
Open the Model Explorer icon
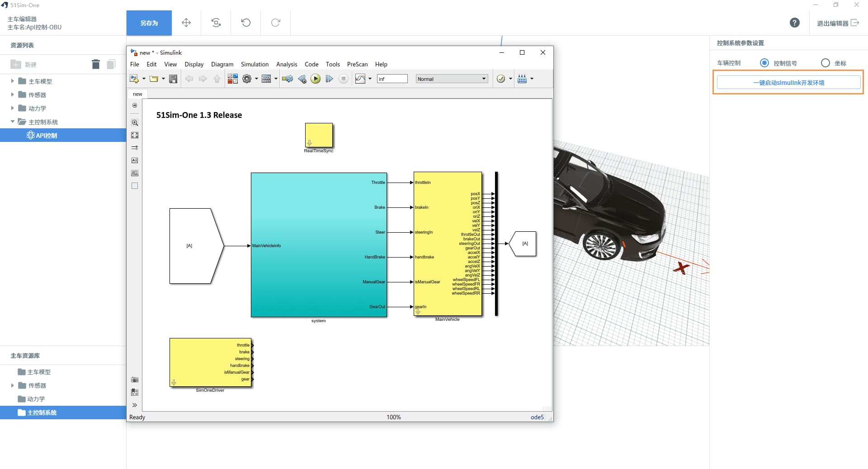click(266, 79)
